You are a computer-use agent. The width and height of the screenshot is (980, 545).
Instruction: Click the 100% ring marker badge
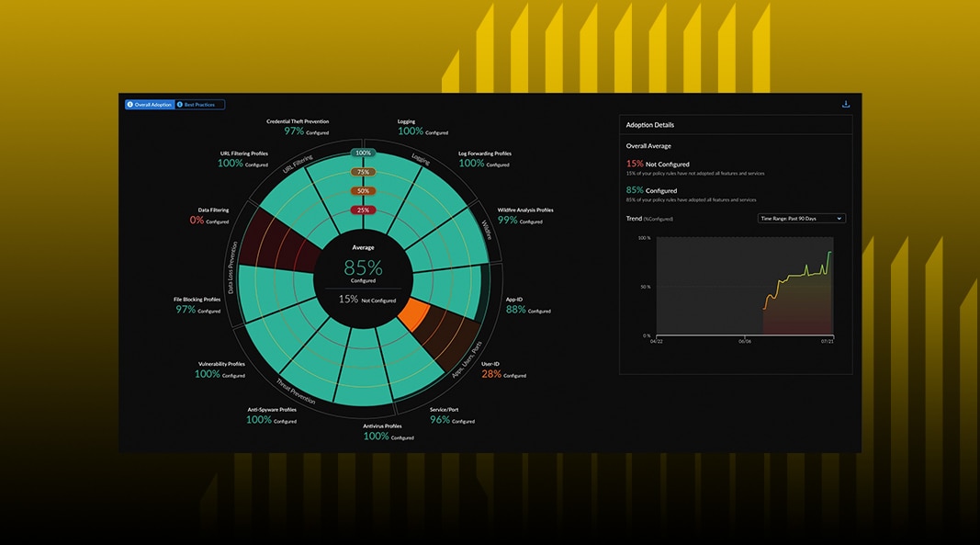coord(364,153)
